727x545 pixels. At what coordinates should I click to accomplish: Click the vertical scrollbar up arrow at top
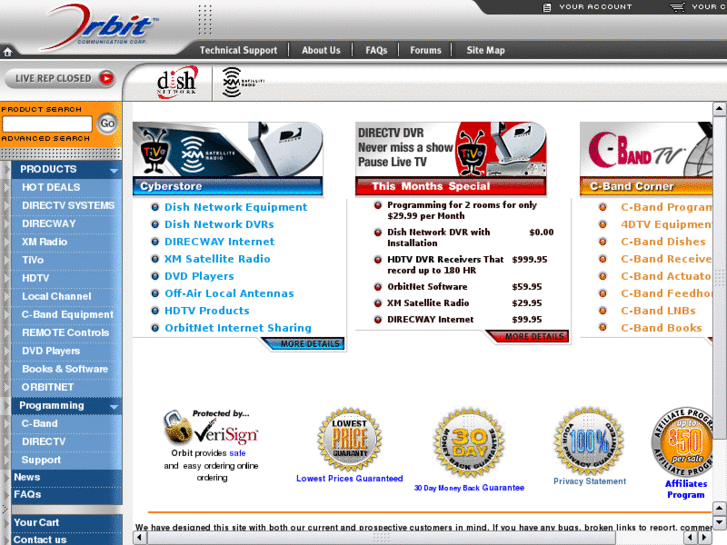coord(719,109)
